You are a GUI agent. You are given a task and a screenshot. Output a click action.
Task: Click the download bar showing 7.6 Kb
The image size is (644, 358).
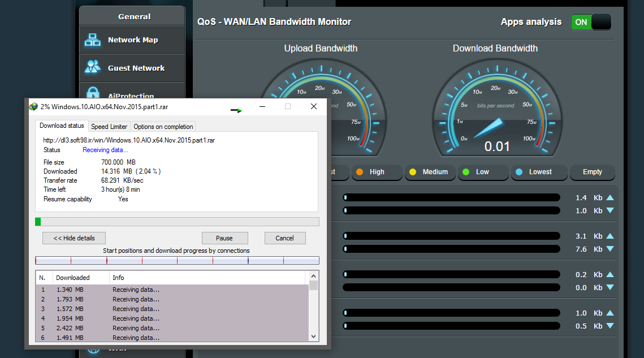pos(451,249)
